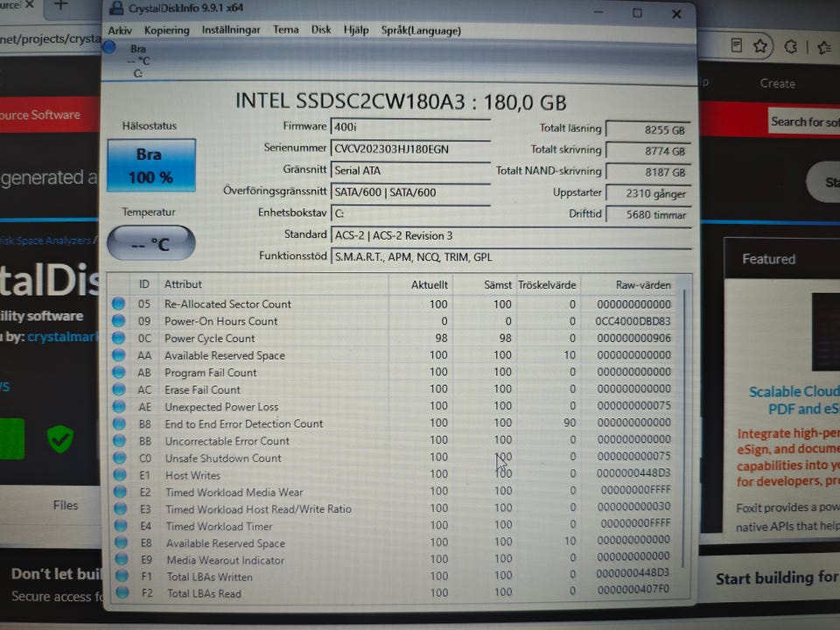Viewport: 840px width, 630px height.
Task: Click status orb beside Media Wearout Indicator
Action: pos(122,559)
